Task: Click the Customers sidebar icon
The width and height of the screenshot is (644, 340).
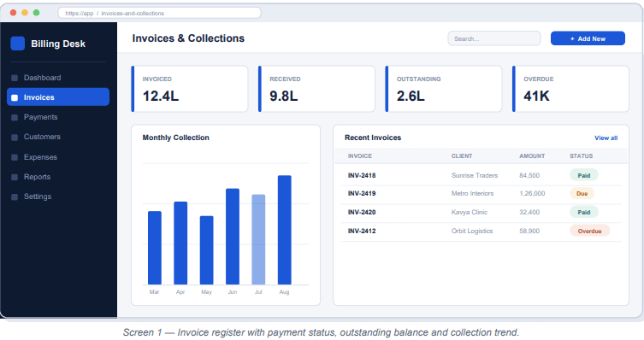Action: [x=15, y=137]
